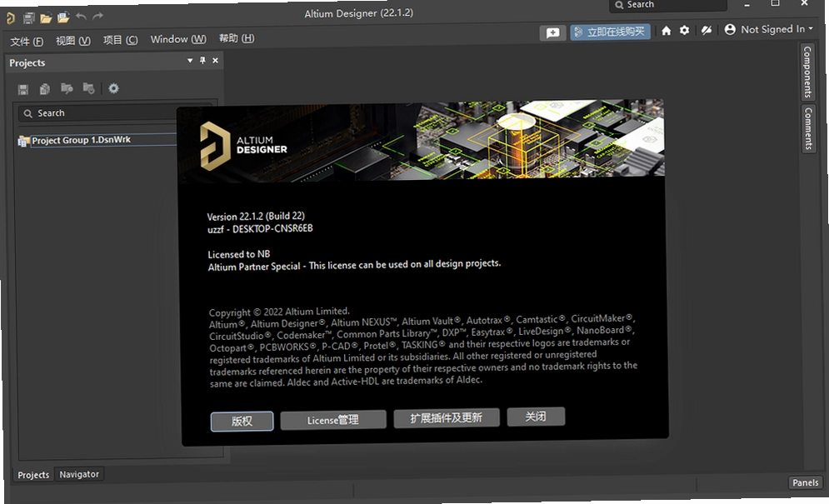Image resolution: width=829 pixels, height=504 pixels.
Task: Open the feedback chat bubble icon
Action: 552,32
